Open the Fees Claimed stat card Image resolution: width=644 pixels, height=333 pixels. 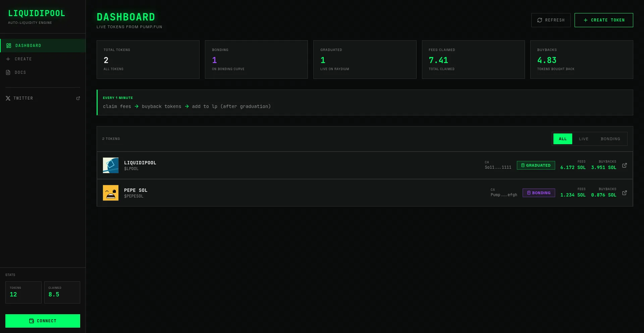click(x=473, y=60)
